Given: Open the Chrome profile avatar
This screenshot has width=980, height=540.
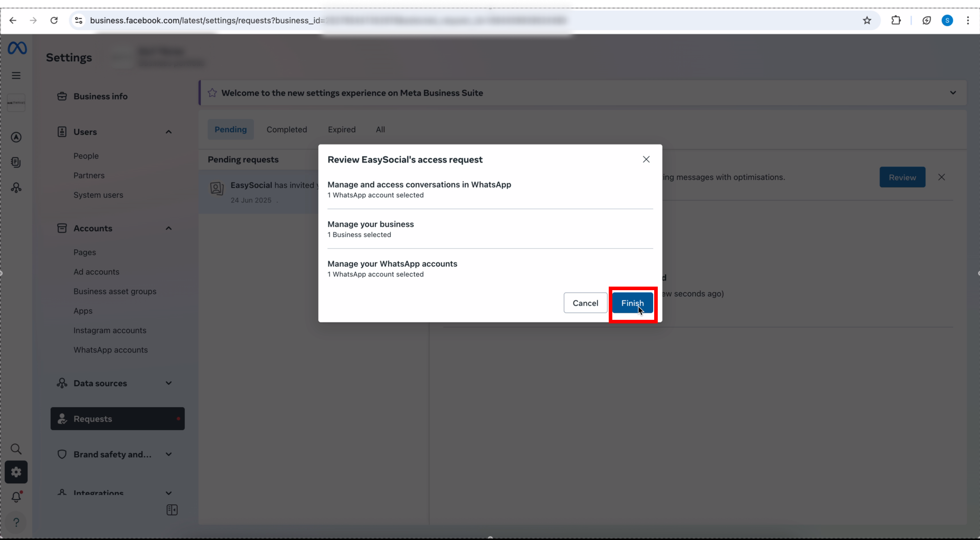Looking at the screenshot, I should pyautogui.click(x=947, y=20).
